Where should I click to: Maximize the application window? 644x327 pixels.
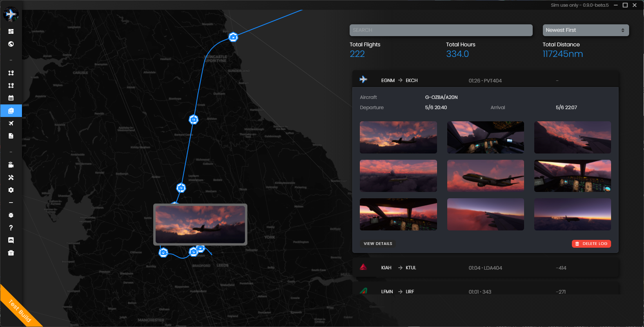tap(625, 5)
